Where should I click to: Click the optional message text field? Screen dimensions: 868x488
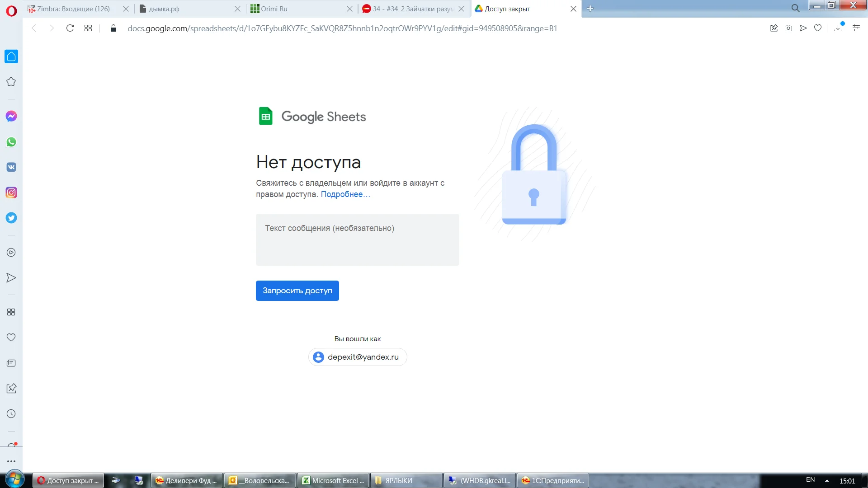point(357,239)
